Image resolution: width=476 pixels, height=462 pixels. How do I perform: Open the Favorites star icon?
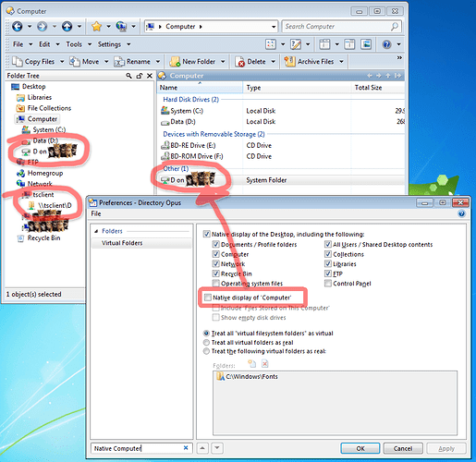[96, 27]
